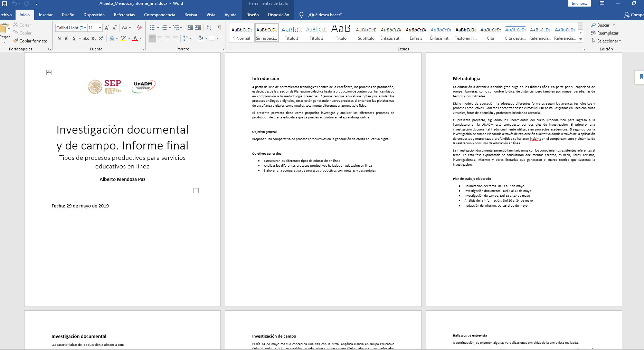Switch to the Referencias tab
Screen dimensions: 644x350
[124, 15]
